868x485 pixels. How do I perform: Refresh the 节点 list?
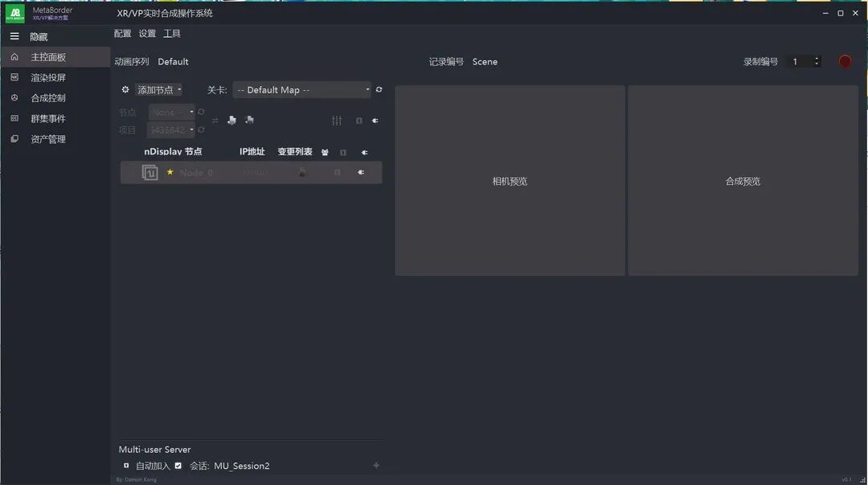coord(201,112)
